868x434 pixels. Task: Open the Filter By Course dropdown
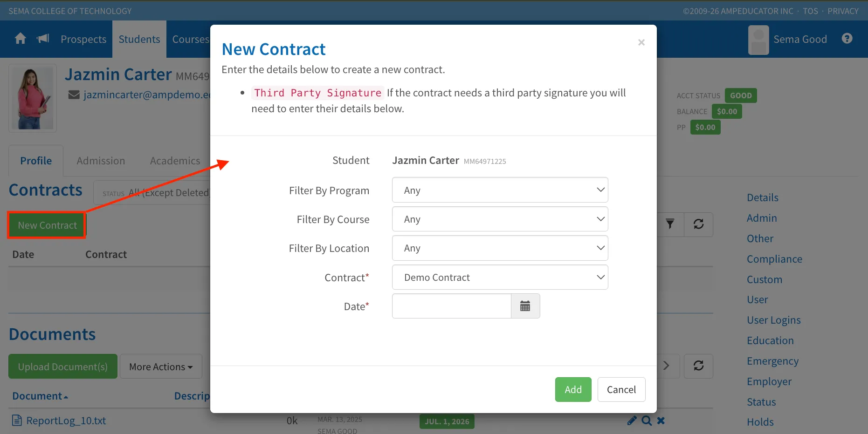coord(500,219)
